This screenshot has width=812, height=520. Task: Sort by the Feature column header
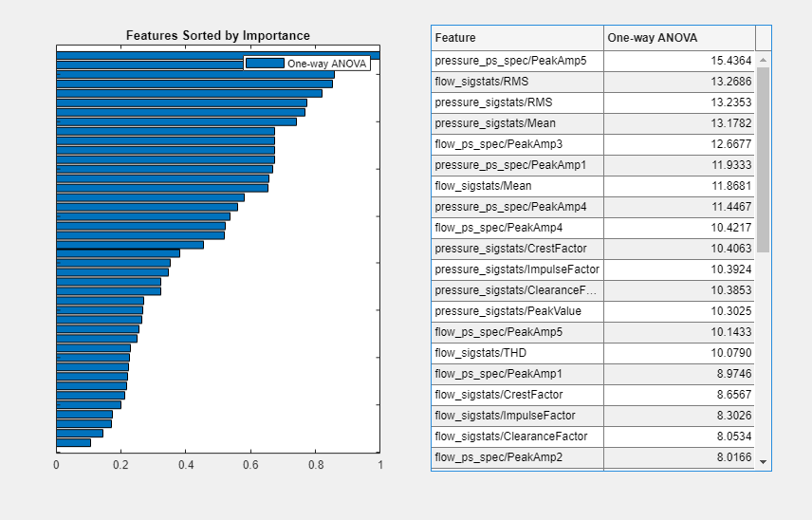point(517,38)
